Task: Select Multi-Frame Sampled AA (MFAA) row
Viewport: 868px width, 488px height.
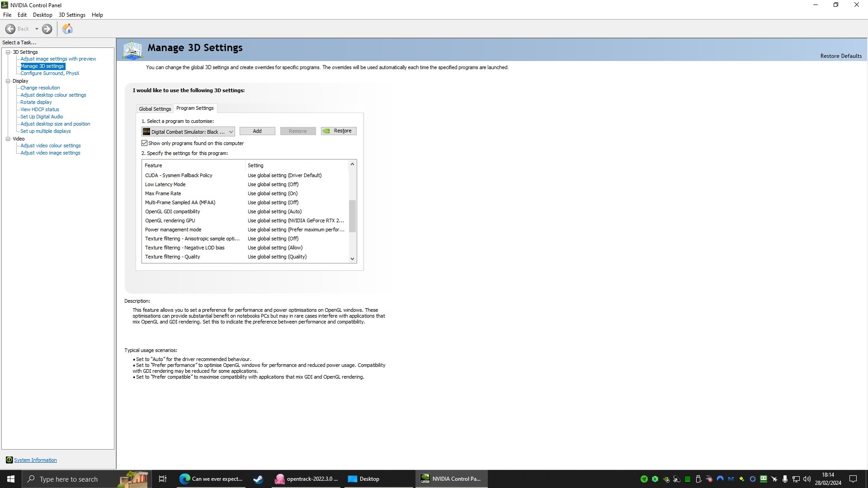Action: (x=245, y=202)
